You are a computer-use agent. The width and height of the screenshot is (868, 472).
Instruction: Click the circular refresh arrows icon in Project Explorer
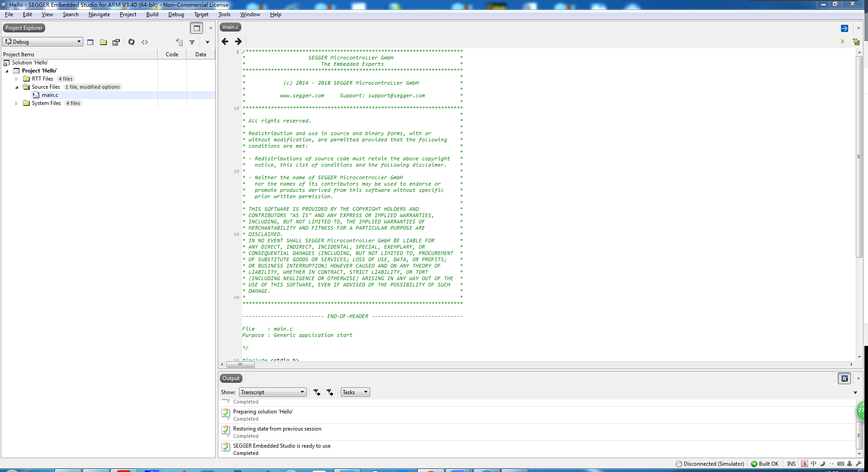pyautogui.click(x=131, y=42)
